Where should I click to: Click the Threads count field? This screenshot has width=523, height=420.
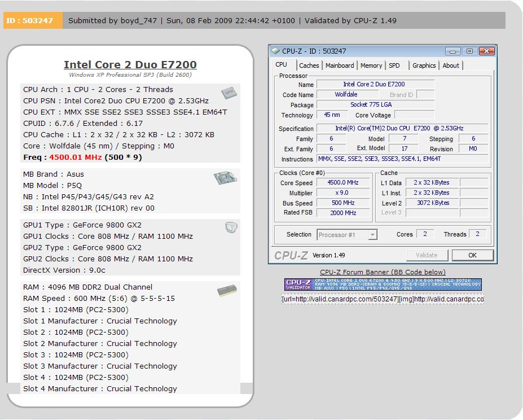pos(477,234)
